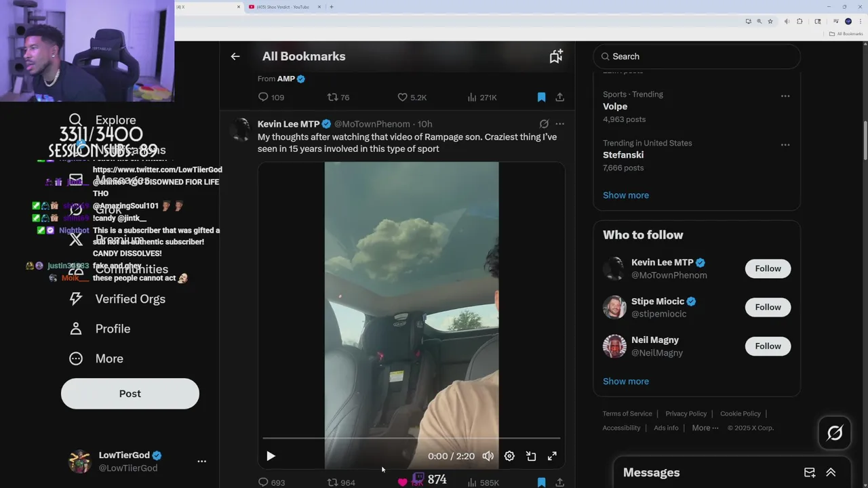Share Kevin Lee's post
Image resolution: width=868 pixels, height=488 pixels.
pos(559,483)
